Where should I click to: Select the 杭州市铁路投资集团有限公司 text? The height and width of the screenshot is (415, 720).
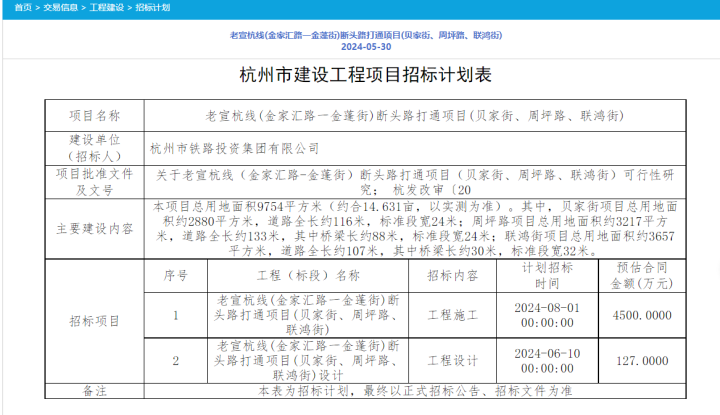[234, 148]
